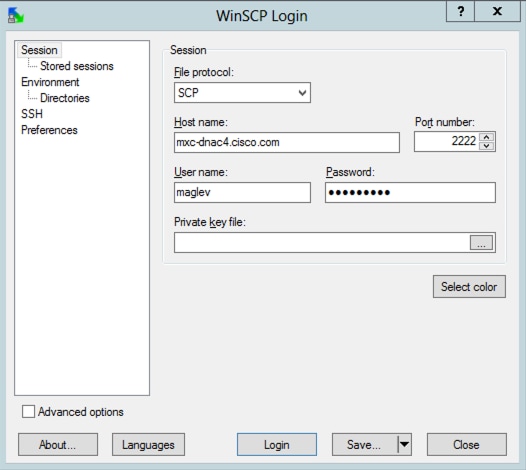Decrease port number with the down arrow
526x470 pixels.
pyautogui.click(x=487, y=146)
